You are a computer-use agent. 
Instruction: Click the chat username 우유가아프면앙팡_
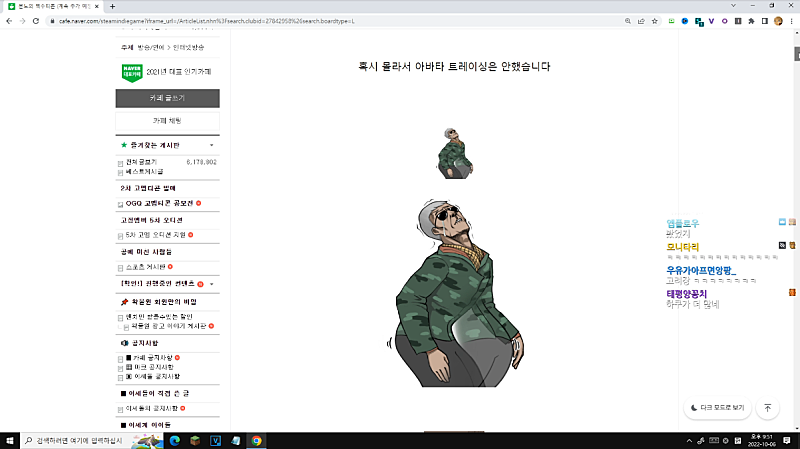point(701,270)
